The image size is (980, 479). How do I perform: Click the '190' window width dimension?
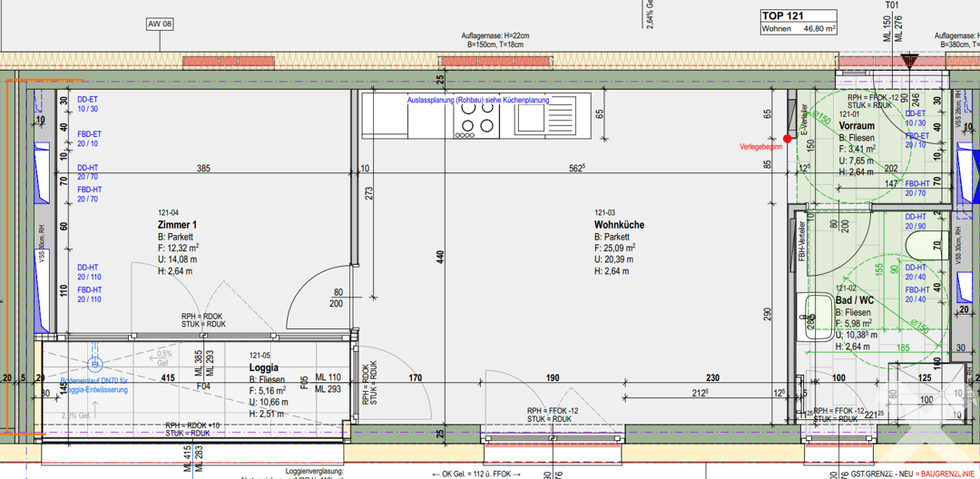[x=554, y=377]
